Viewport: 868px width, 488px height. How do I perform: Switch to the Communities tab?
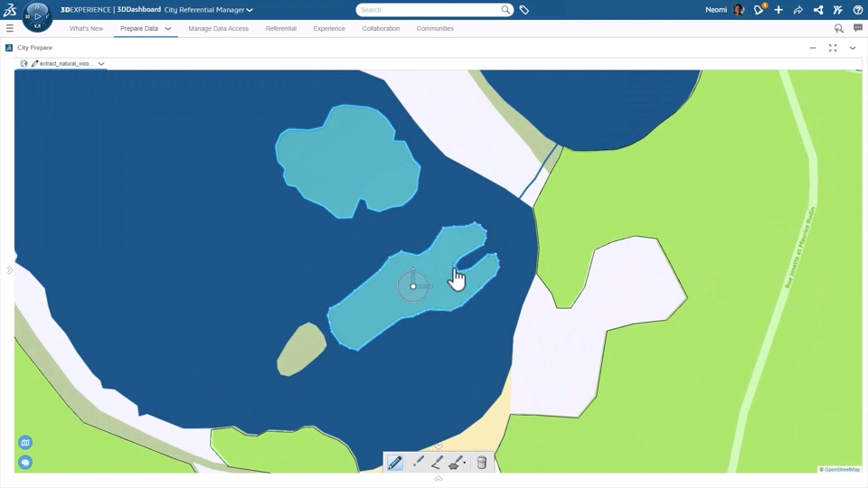point(435,28)
